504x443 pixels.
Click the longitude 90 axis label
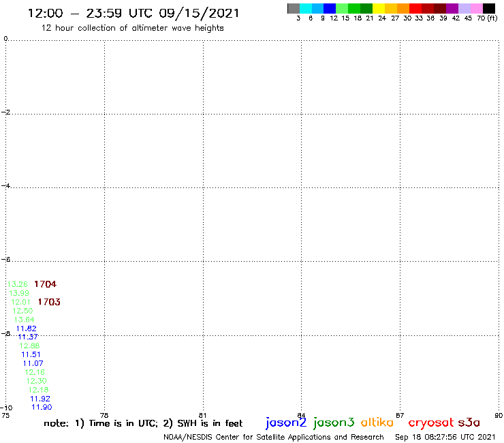[x=499, y=415]
